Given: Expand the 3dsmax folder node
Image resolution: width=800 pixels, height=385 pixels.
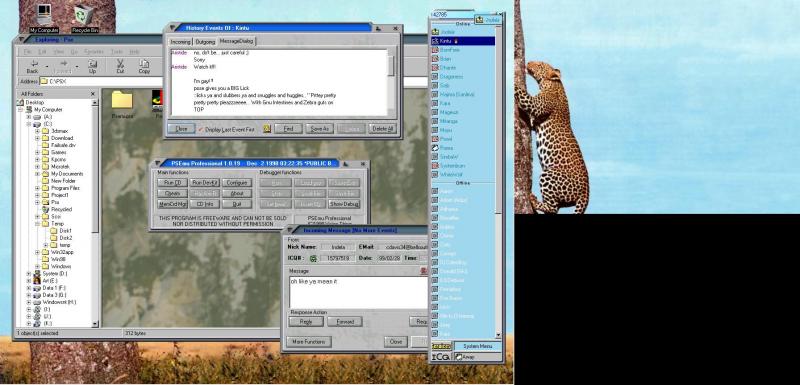Looking at the screenshot, I should [37, 131].
